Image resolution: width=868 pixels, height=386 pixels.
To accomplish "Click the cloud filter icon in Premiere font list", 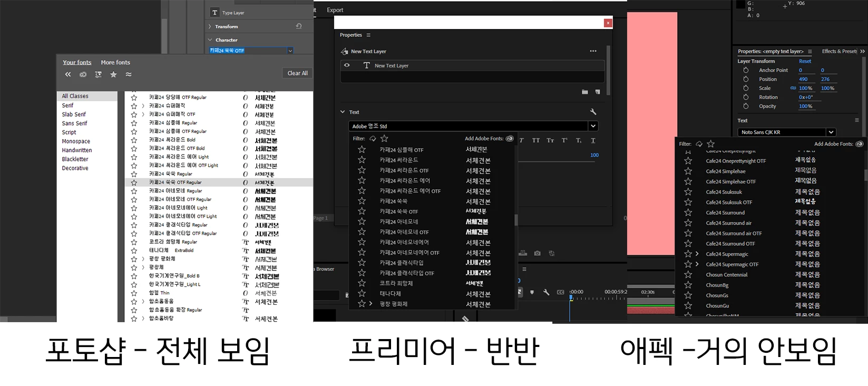I will point(373,139).
